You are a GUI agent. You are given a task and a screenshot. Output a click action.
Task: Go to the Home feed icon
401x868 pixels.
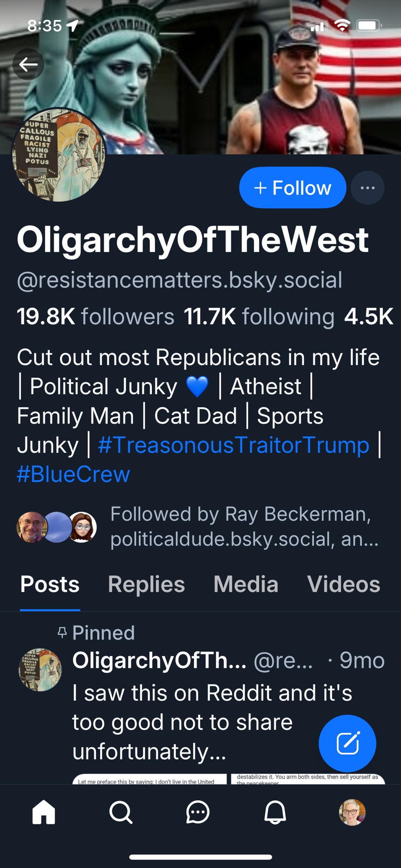[44, 812]
